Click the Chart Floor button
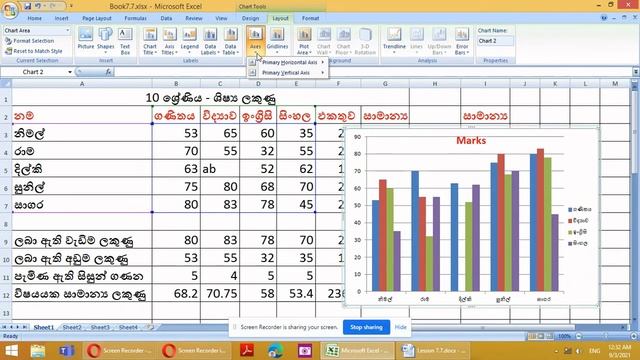The image size is (640, 360). click(344, 41)
